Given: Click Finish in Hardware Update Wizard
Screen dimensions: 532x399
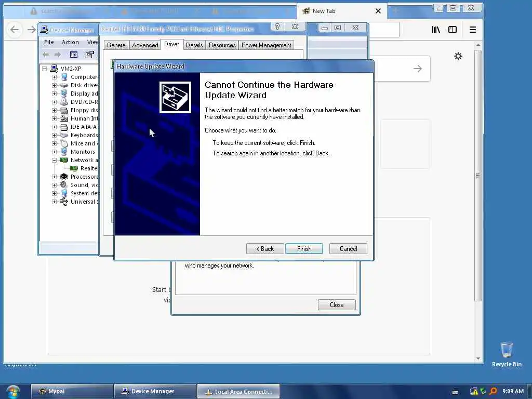Looking at the screenshot, I should click(304, 249).
